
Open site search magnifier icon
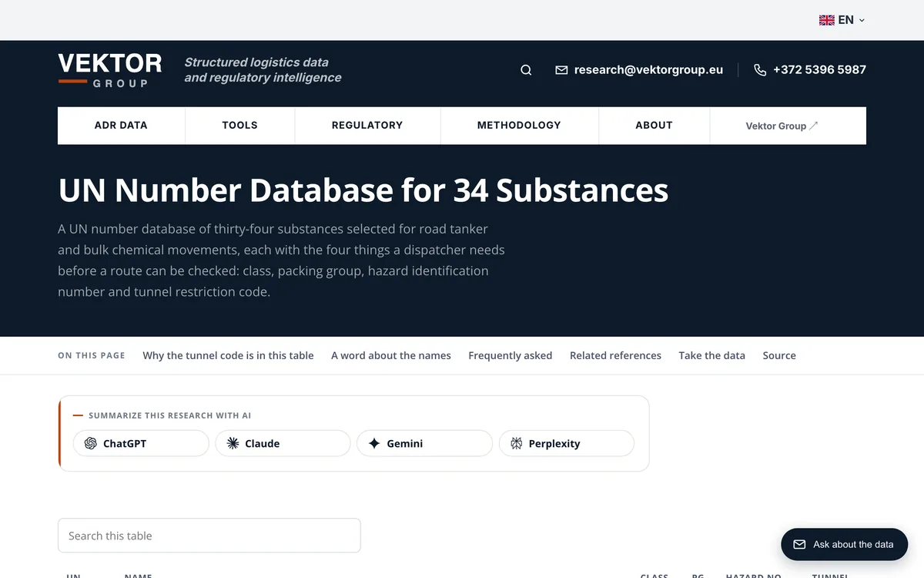tap(526, 70)
